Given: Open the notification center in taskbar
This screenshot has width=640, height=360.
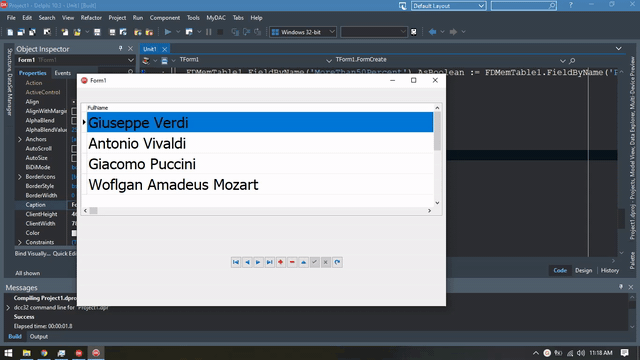Looking at the screenshot, I should 624,353.
